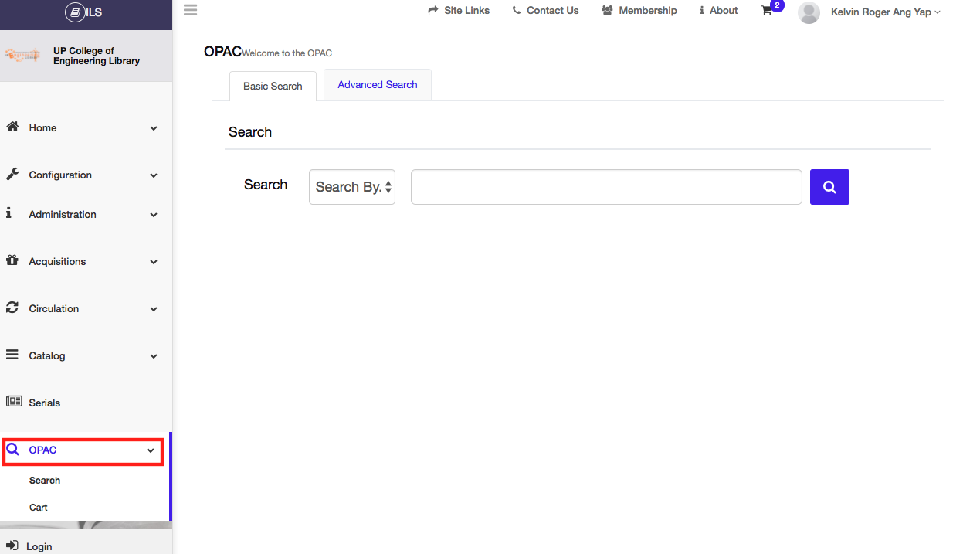This screenshot has height=554, width=980.
Task: Click the OPAC sidebar label
Action: click(x=42, y=450)
